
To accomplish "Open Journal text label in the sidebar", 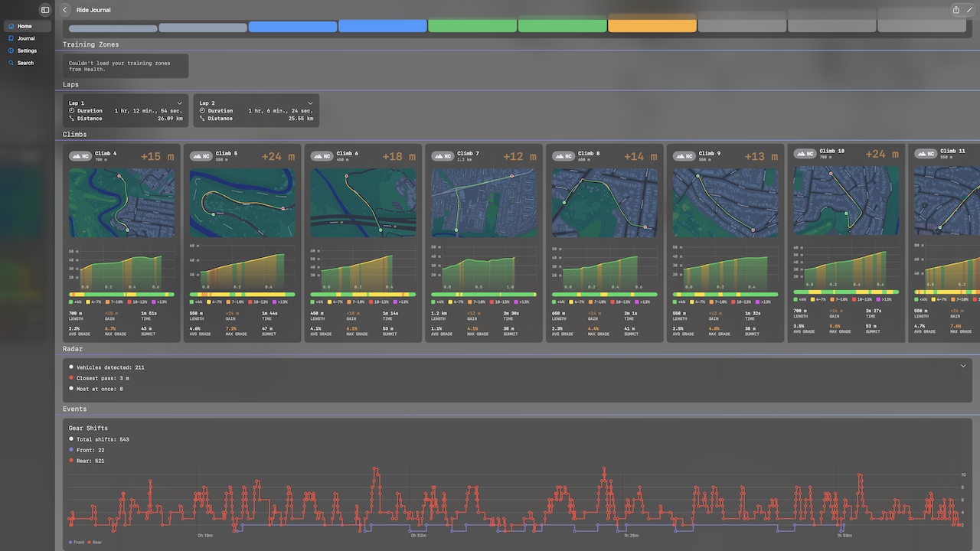I will coord(27,38).
